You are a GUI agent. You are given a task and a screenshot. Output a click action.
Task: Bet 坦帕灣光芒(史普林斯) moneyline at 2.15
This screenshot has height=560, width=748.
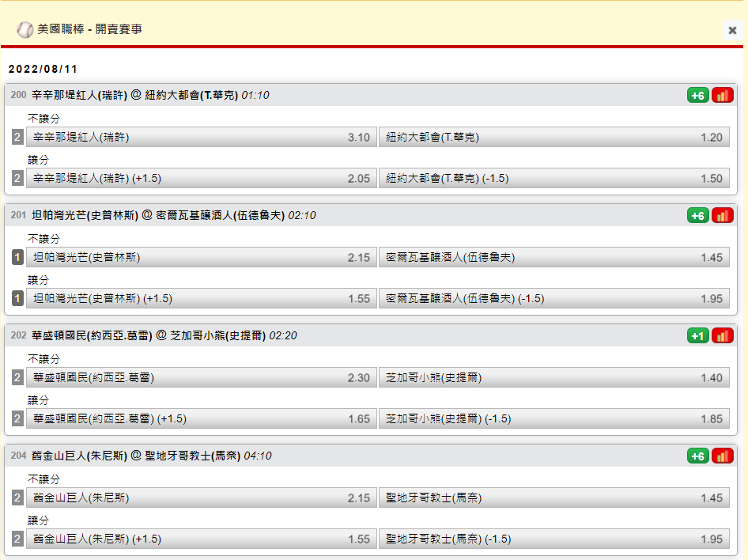click(x=202, y=258)
